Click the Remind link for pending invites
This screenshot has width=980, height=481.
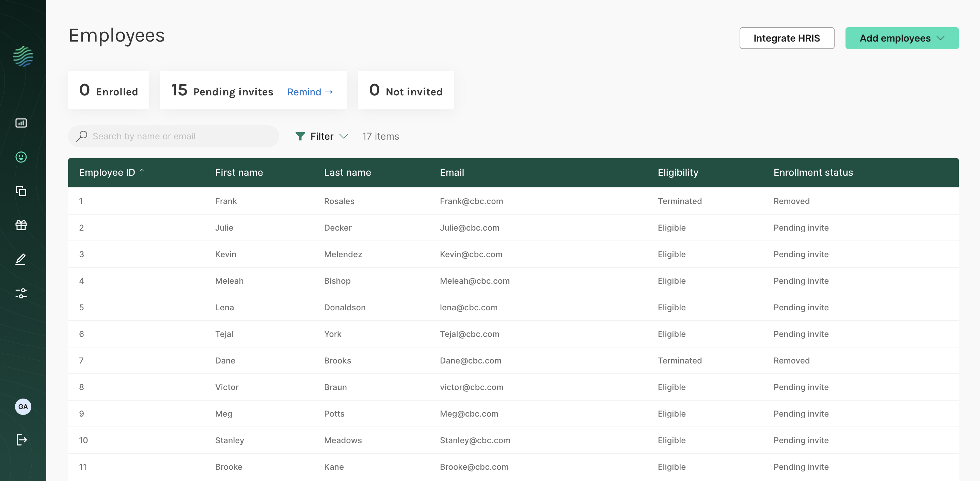(310, 92)
